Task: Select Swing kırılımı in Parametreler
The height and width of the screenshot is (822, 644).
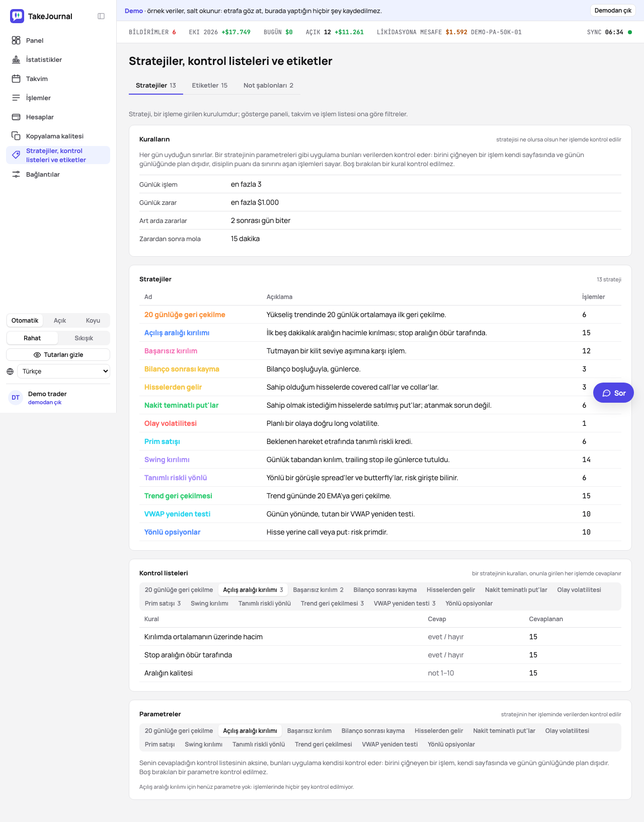Action: pos(204,744)
